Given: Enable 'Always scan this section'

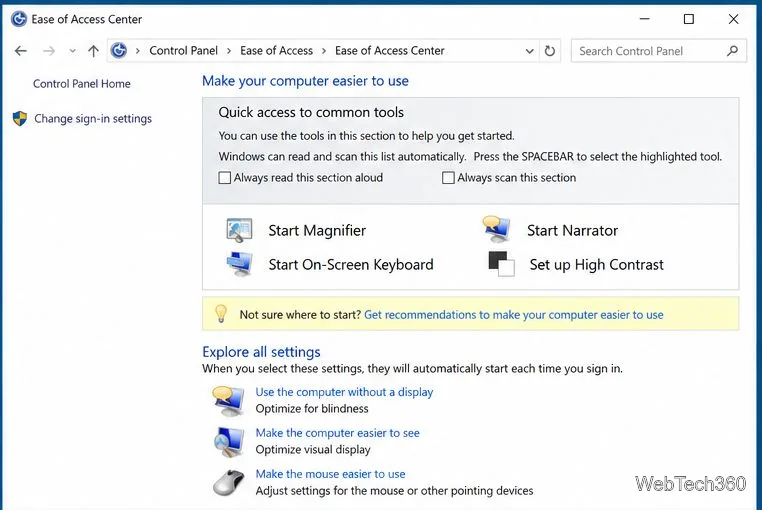Looking at the screenshot, I should (448, 177).
